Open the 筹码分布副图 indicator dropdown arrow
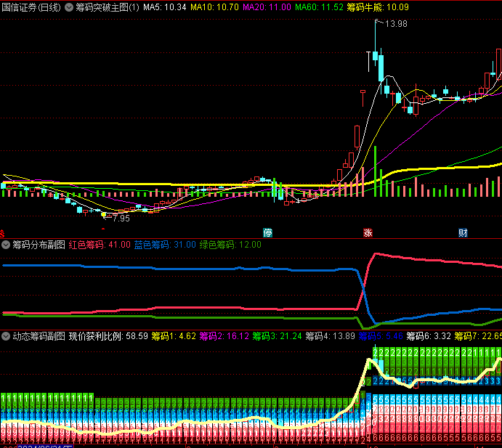This screenshot has width=502, height=448. tap(5, 245)
